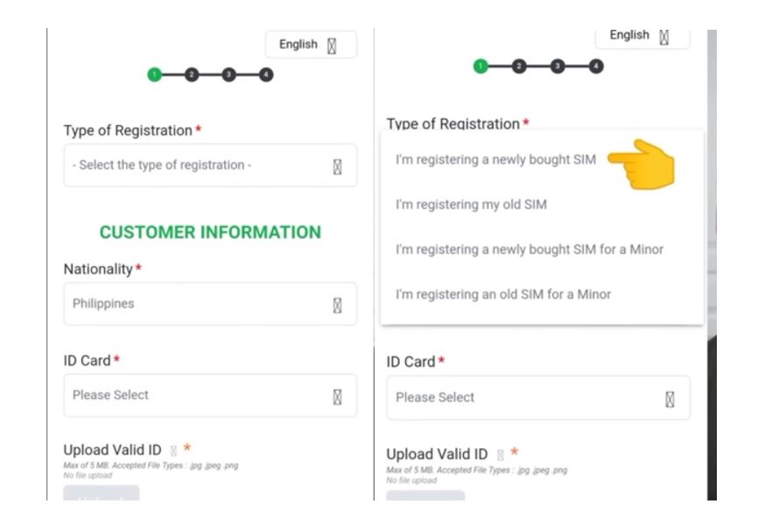This screenshot has height=532, width=758.
Task: Click info icon beside right Upload Valid ID
Action: coord(501,455)
